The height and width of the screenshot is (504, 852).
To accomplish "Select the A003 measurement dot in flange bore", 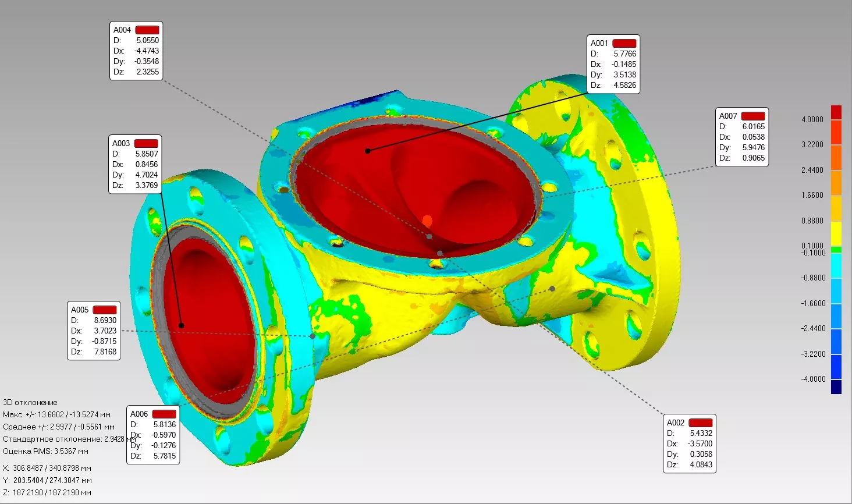I will [181, 325].
